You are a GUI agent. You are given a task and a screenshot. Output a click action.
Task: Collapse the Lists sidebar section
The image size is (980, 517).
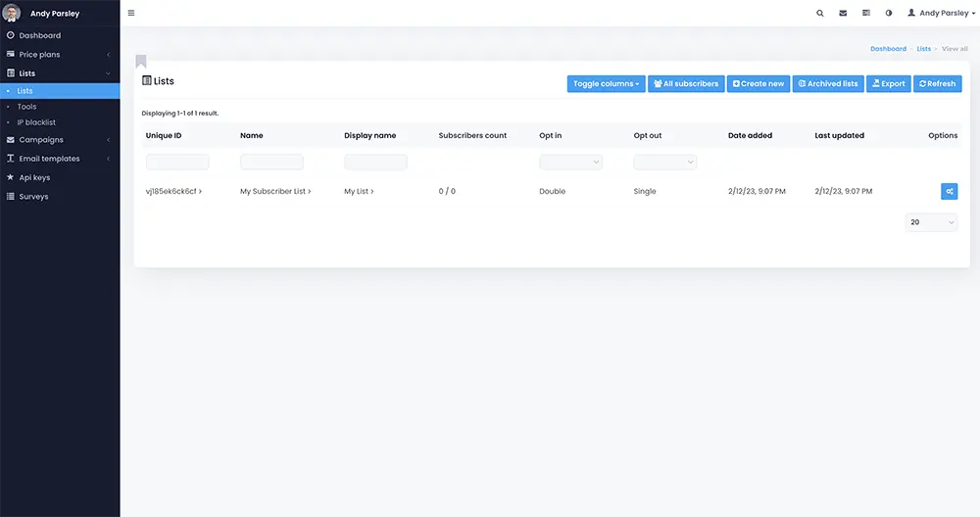[60, 73]
